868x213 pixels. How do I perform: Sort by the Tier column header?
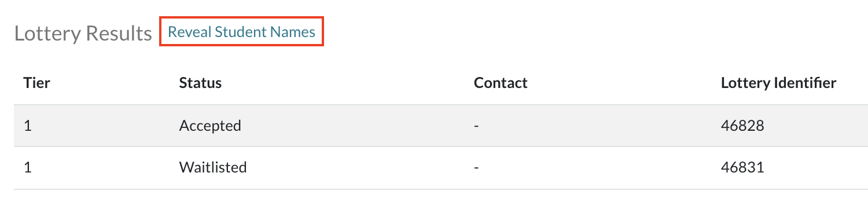37,83
